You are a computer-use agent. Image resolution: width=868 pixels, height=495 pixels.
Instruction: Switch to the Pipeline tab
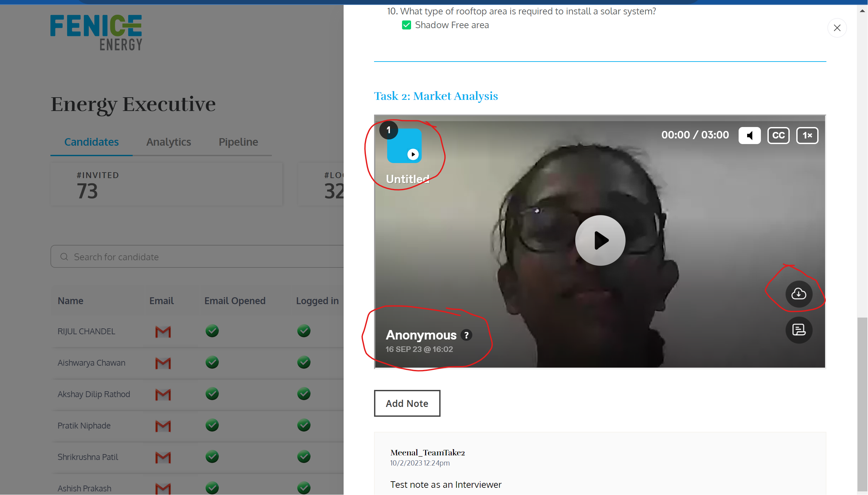[x=238, y=142]
